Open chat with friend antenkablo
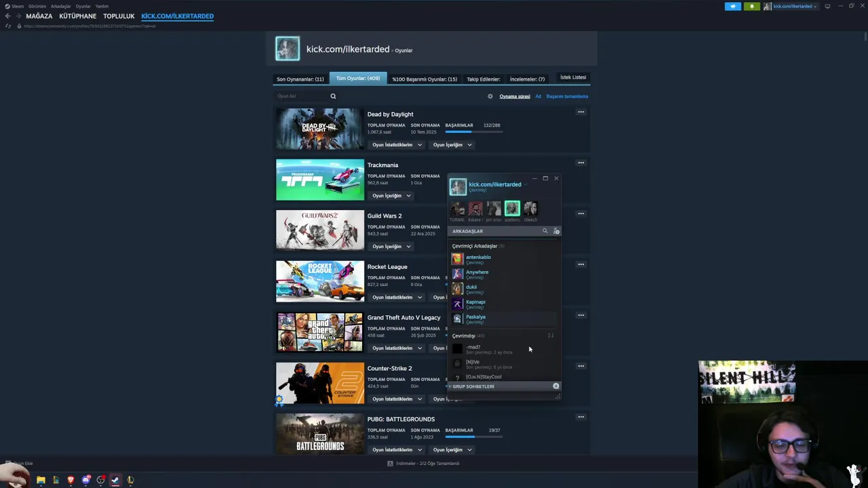 (x=504, y=259)
